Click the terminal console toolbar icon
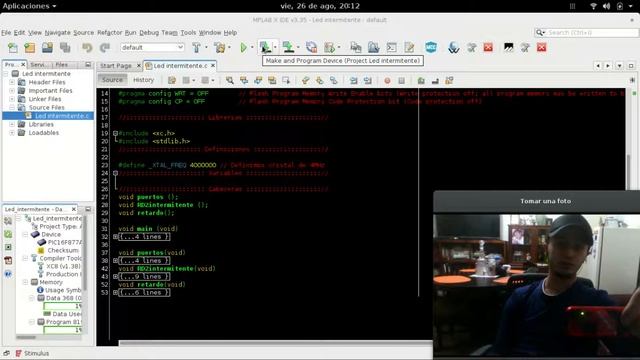 [391, 47]
